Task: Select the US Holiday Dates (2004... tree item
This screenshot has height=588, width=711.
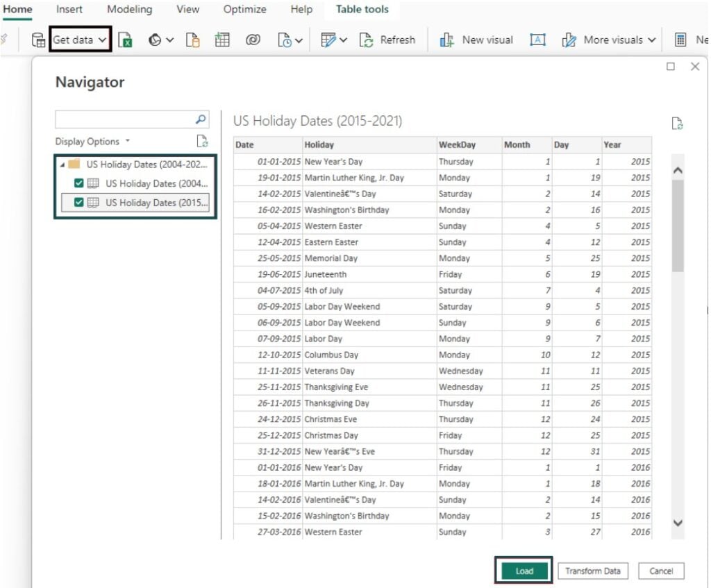Action: [156, 183]
